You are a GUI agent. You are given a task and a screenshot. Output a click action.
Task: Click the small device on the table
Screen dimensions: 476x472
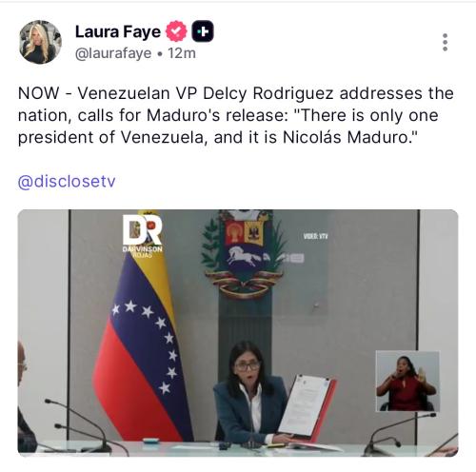[x=150, y=441]
